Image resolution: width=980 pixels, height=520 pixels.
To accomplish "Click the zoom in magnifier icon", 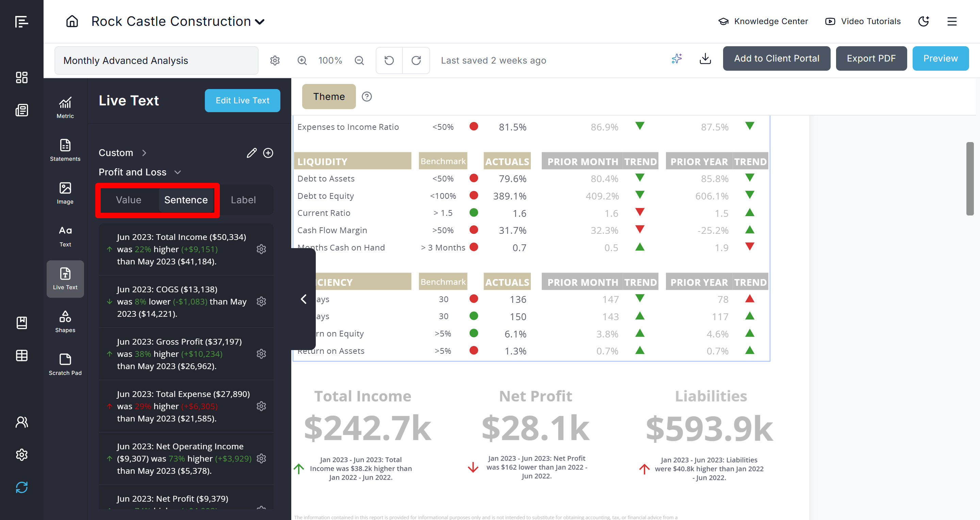I will [302, 60].
